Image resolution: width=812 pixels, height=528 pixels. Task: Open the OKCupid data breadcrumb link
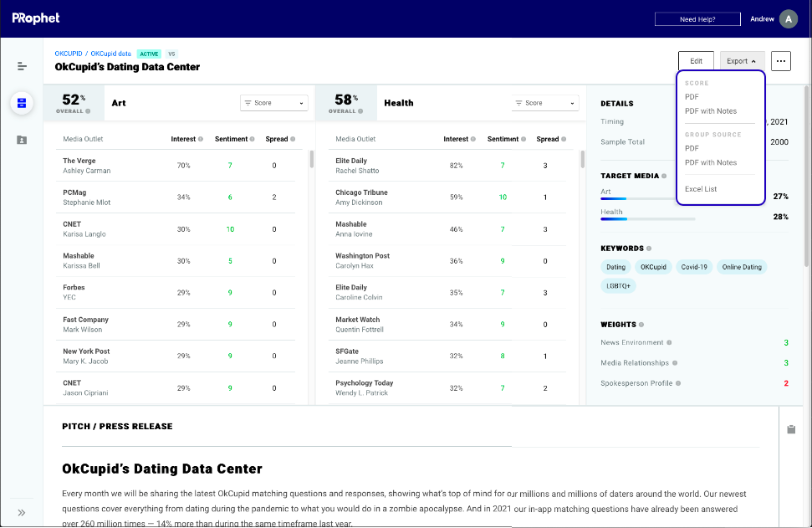[x=111, y=54]
